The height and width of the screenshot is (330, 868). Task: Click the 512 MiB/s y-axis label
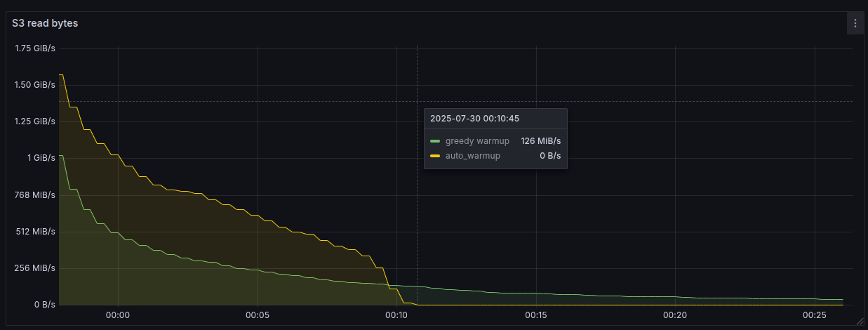click(35, 232)
